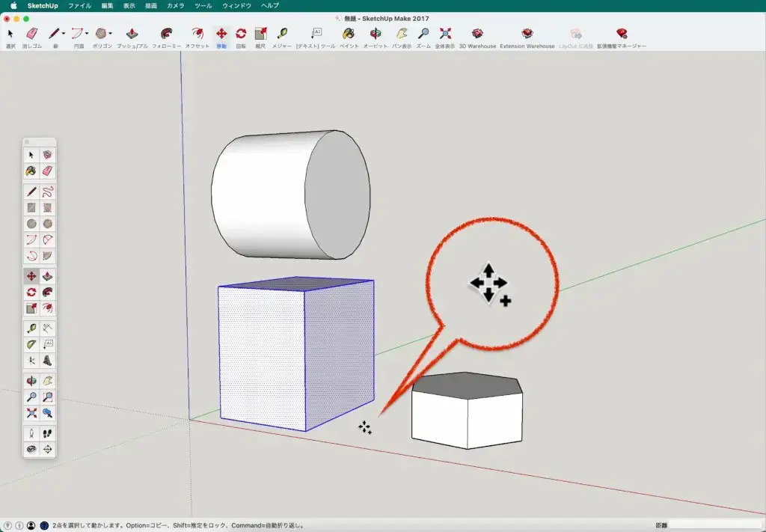
Task: Open the 編集 menu
Action: point(107,6)
